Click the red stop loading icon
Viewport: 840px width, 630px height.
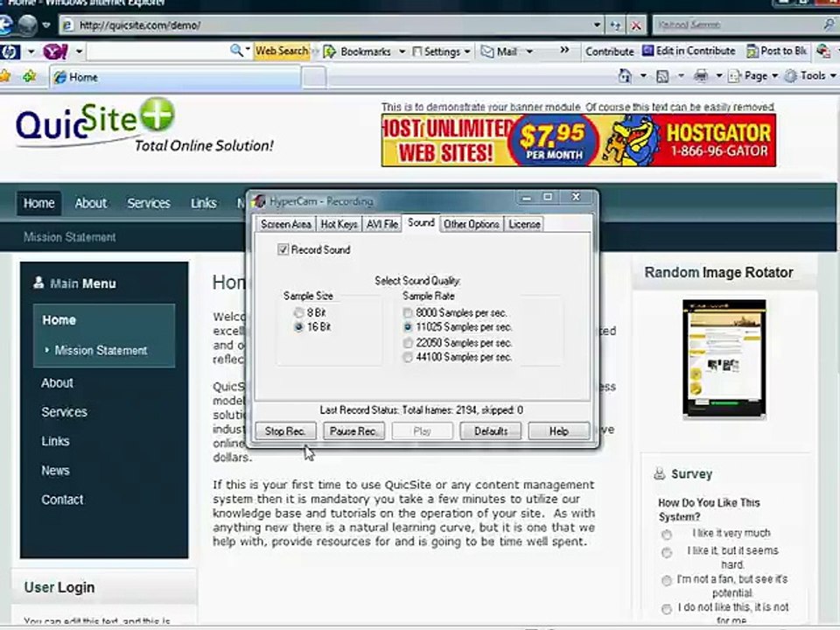tap(636, 24)
